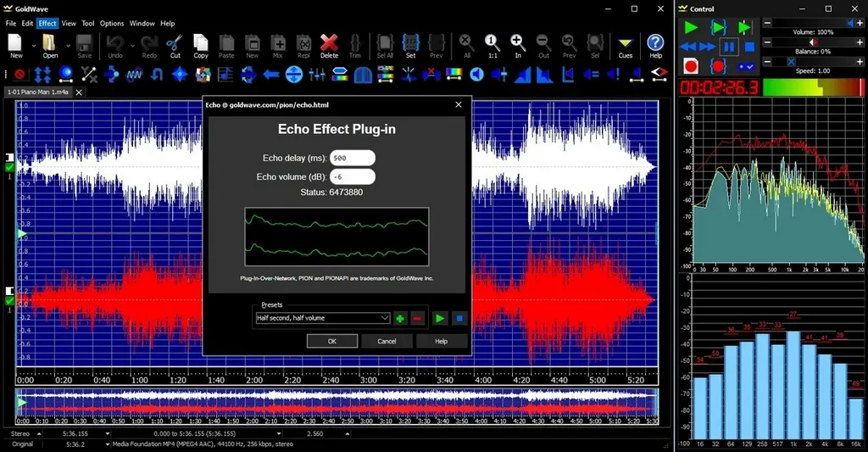This screenshot has height=452, width=868.
Task: Open the Effect menu
Action: [47, 23]
